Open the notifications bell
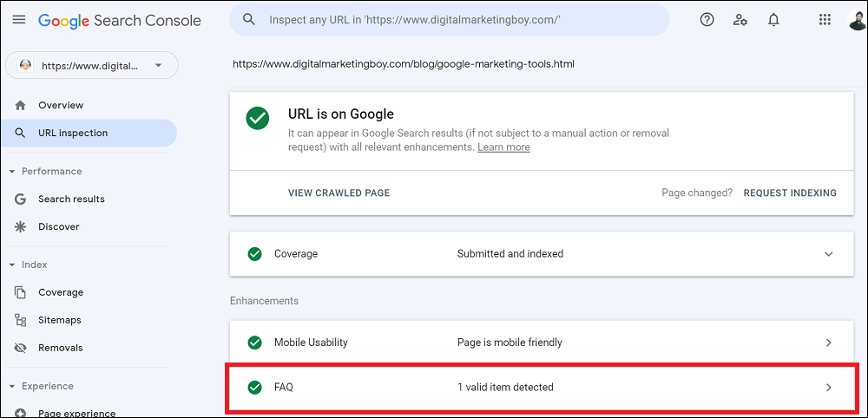Screen dimensions: 868x418 click(774, 20)
